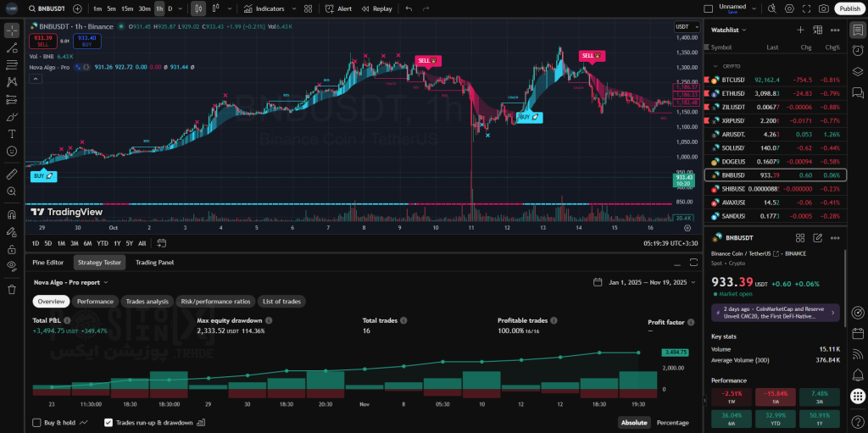Open the Performance report tab
The image size is (868, 433).
coord(95,301)
